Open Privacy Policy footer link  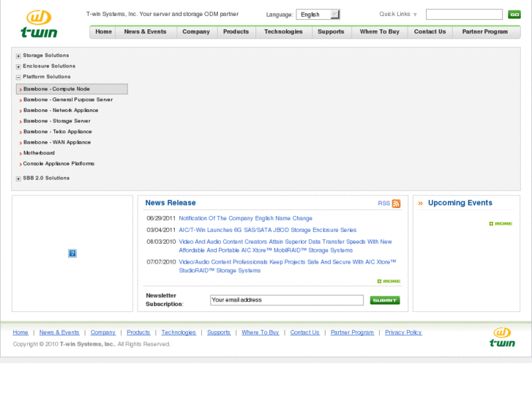tap(403, 332)
